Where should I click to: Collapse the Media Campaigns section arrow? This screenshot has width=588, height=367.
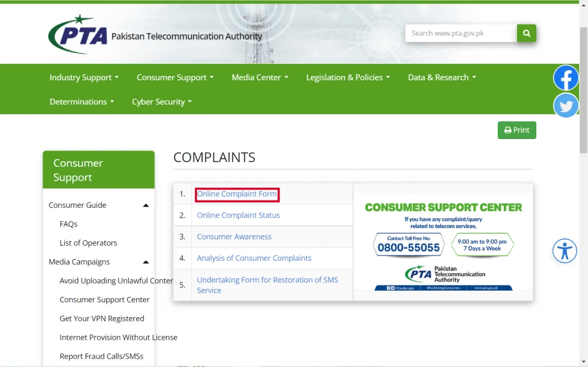(146, 262)
